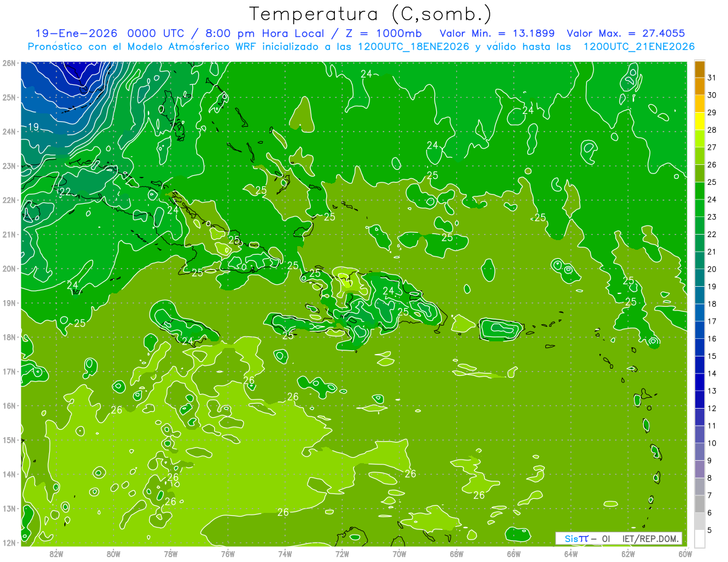Image resolution: width=728 pixels, height=562 pixels.
Task: Click the dark blue swatch between 12 and 13
Action: [699, 399]
